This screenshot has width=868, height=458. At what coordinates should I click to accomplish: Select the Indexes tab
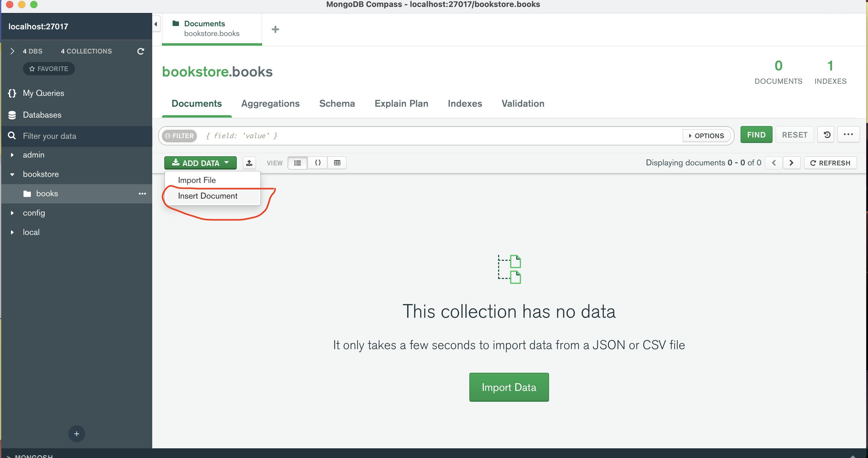465,103
